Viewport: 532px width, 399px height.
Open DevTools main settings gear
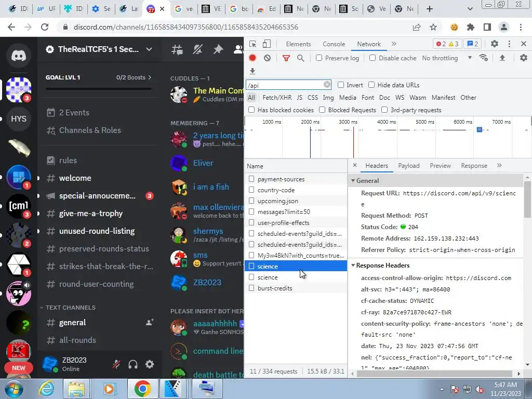pyautogui.click(x=495, y=44)
